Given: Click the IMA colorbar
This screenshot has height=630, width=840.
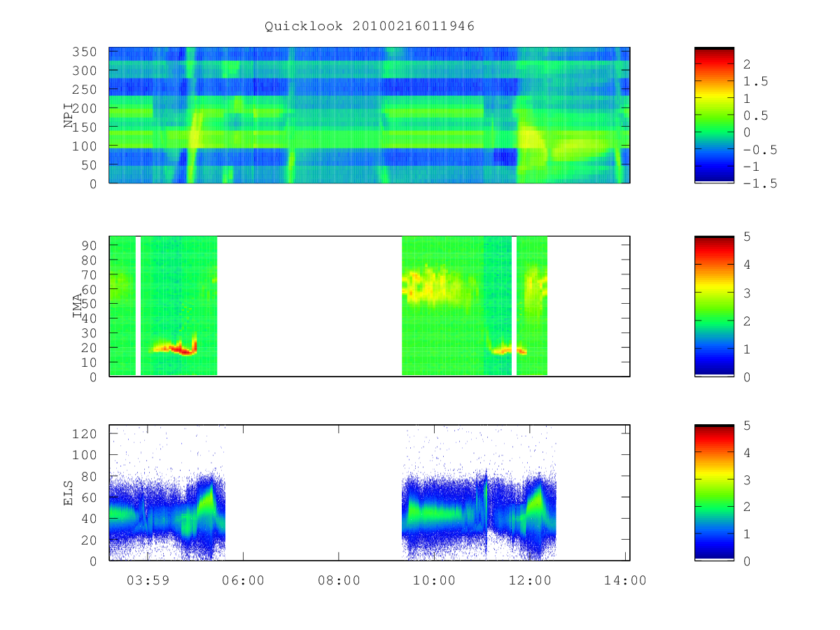Looking at the screenshot, I should [714, 306].
